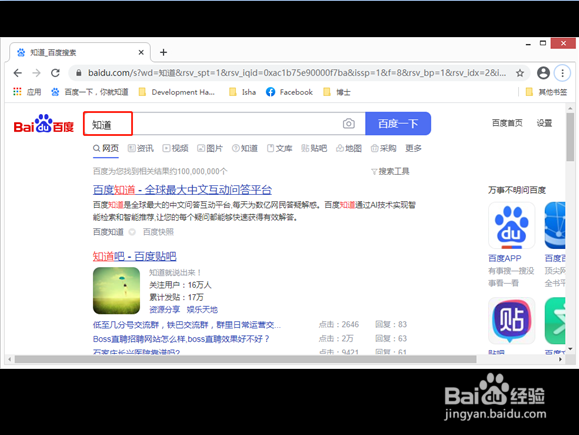This screenshot has width=579, height=435.
Task: Minimize the Chrome window
Action: 528,44
